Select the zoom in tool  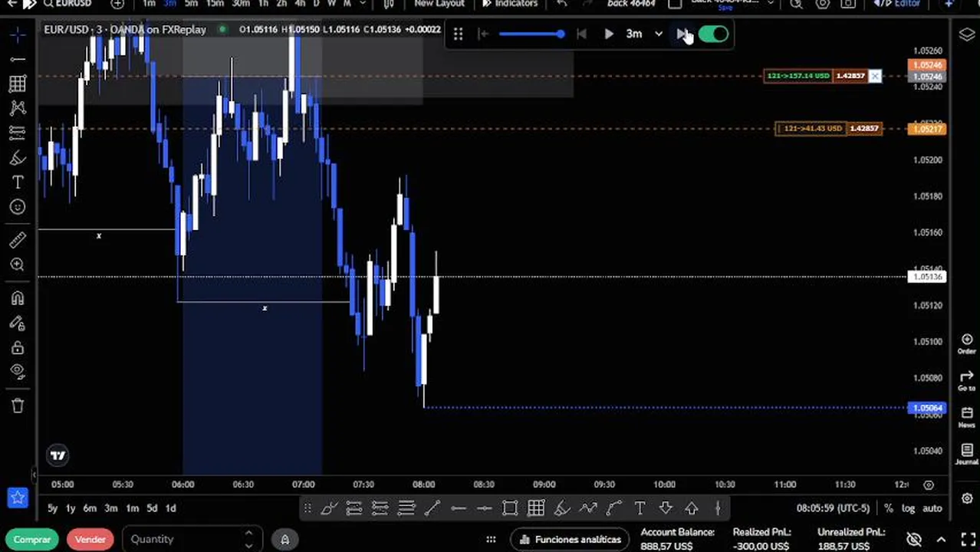pos(18,264)
